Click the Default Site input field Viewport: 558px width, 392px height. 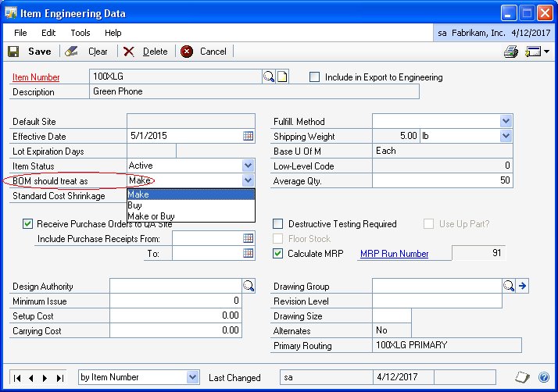click(191, 121)
